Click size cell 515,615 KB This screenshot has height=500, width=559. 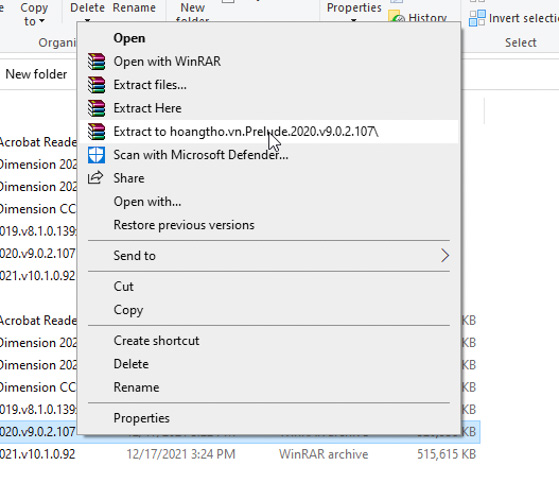(x=446, y=454)
